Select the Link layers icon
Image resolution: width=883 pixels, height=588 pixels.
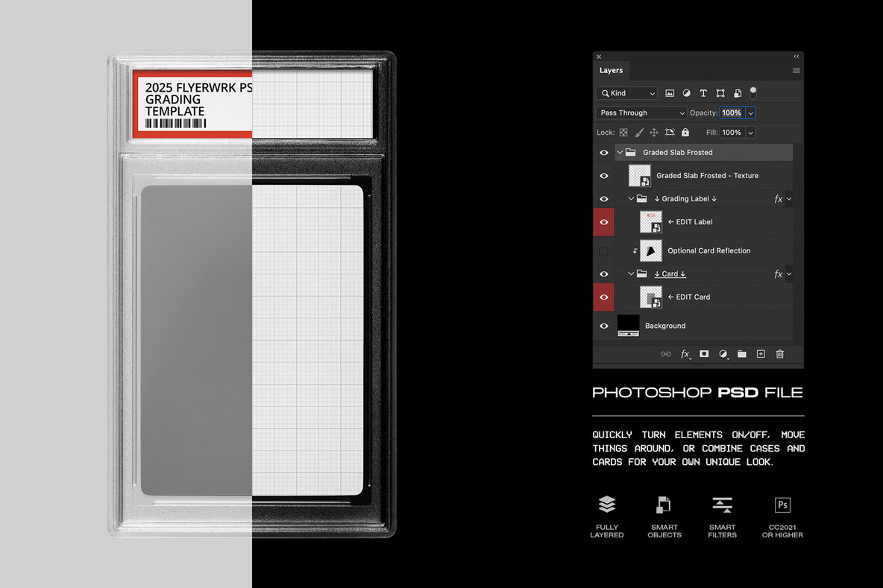click(666, 354)
